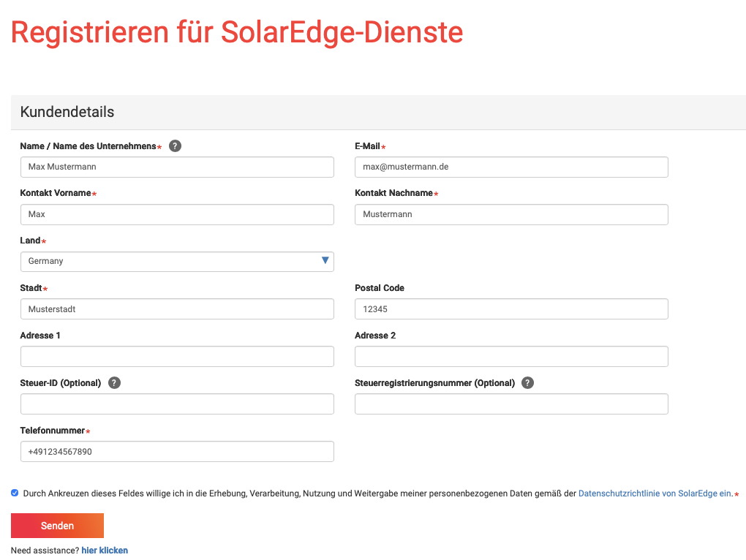Screen dimensions: 746x560
Task: Click help icon next to Name des Unternehmens
Action: [x=175, y=146]
